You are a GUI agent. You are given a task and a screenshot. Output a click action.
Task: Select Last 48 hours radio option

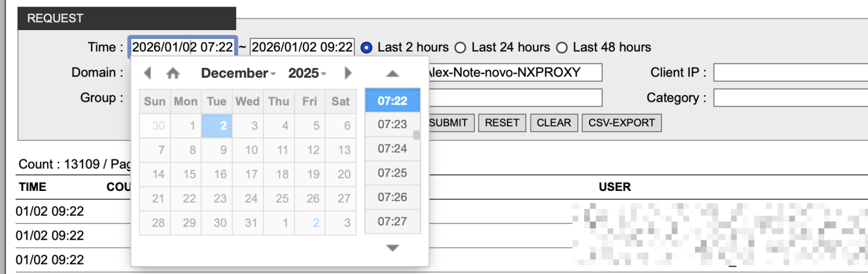[x=562, y=47]
